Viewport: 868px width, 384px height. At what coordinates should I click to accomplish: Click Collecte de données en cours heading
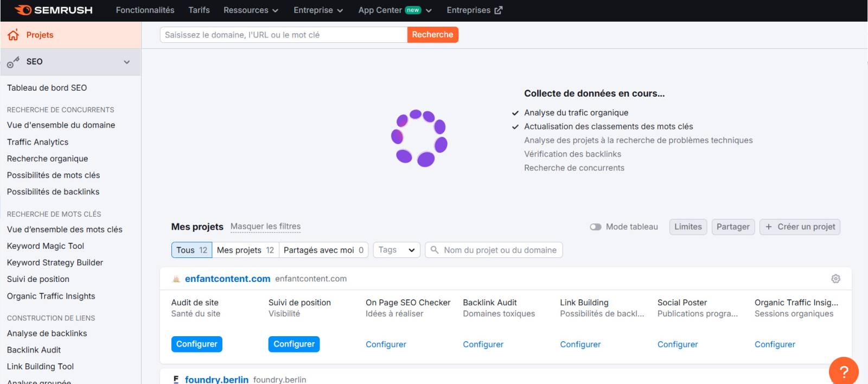(594, 93)
